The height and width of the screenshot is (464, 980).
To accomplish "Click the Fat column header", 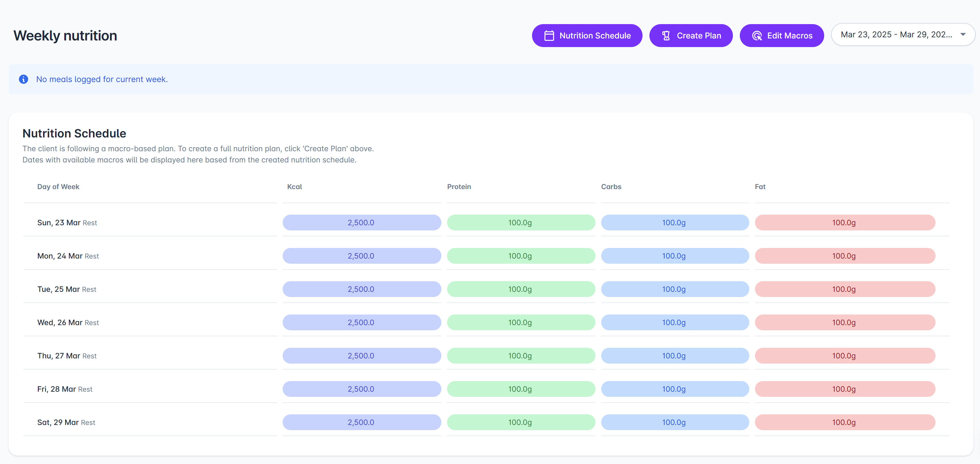I will [760, 187].
